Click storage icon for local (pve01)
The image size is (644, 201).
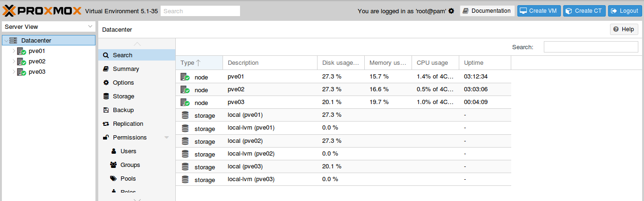click(x=185, y=115)
